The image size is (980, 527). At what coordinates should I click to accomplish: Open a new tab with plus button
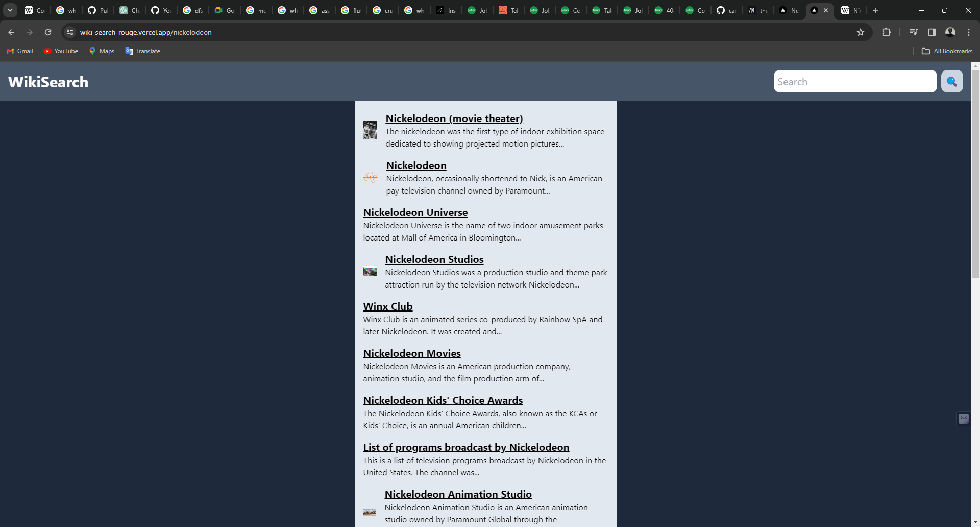tap(875, 10)
